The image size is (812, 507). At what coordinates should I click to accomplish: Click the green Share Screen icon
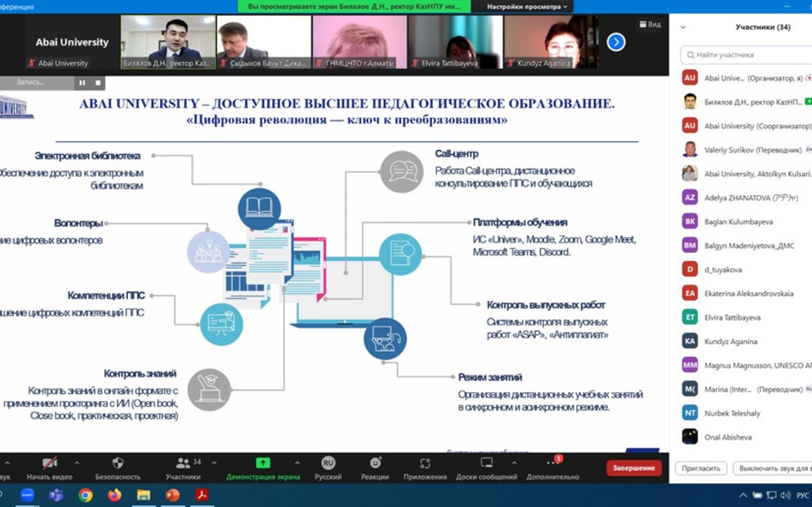[263, 463]
